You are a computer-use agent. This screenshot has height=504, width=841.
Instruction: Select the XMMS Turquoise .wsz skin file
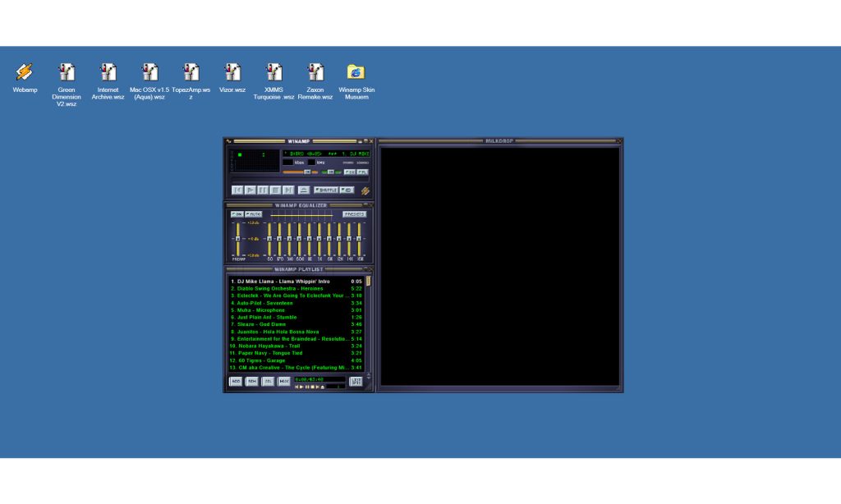pyautogui.click(x=273, y=81)
